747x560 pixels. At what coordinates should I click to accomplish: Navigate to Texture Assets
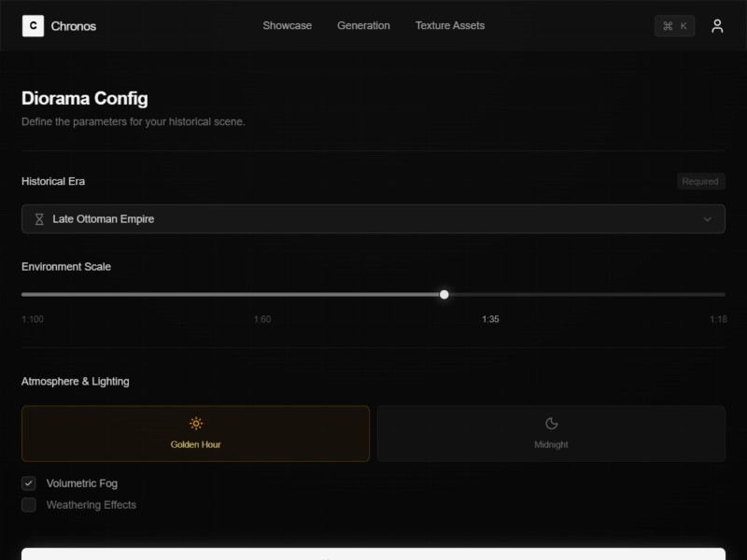pos(450,26)
